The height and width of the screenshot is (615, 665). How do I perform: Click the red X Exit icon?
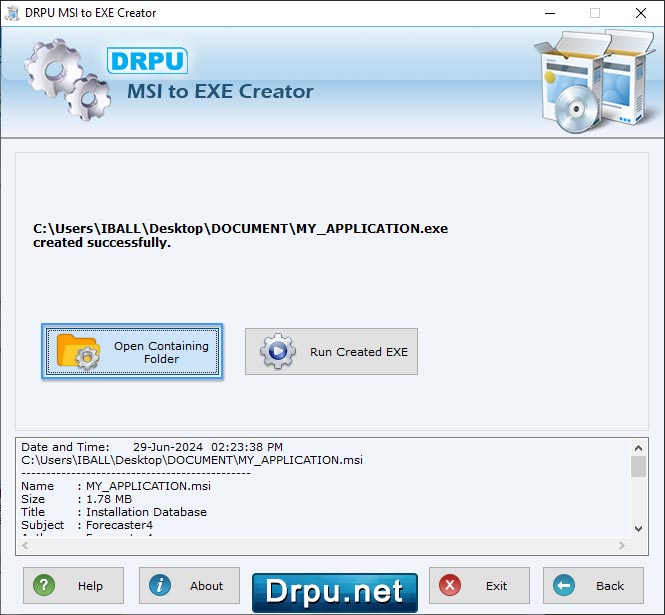pos(450,585)
